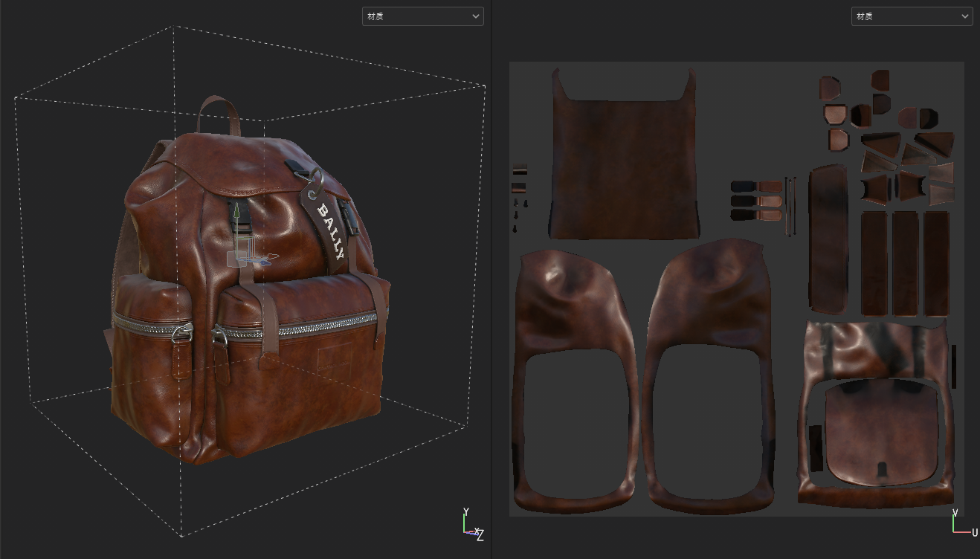Image resolution: width=980 pixels, height=559 pixels.
Task: Select the plane handle square of the transform gizmo
Action: tap(233, 259)
